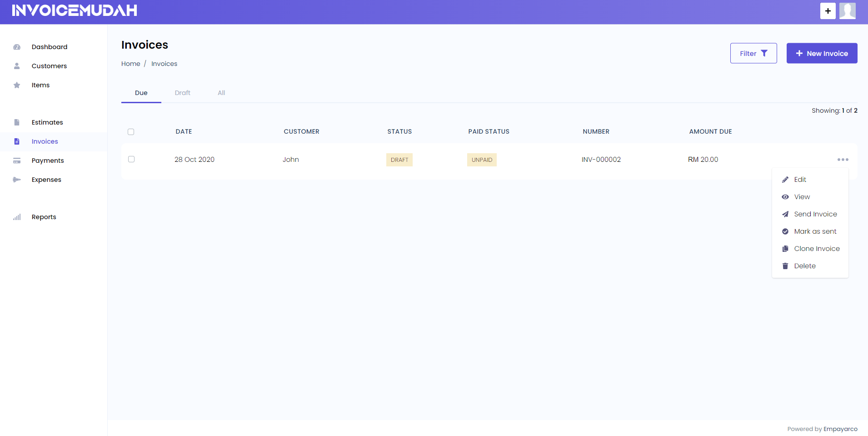Click the New Invoice button
The height and width of the screenshot is (436, 868).
coord(821,53)
